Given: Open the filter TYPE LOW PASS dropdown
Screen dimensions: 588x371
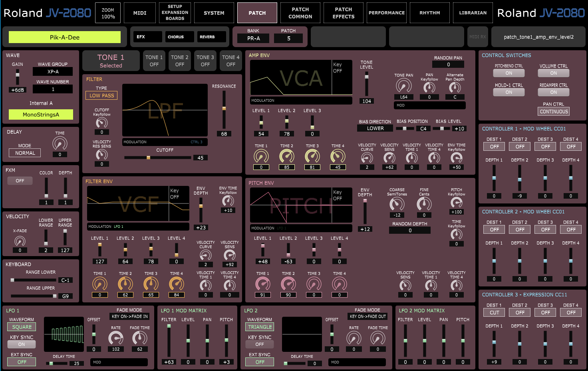Looking at the screenshot, I should coord(101,95).
